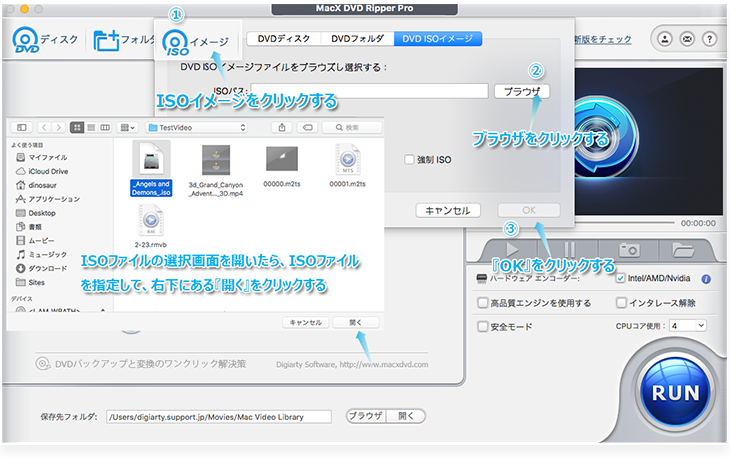Click キャンセル in the file dialog
The height and width of the screenshot is (460, 730).
tap(306, 322)
